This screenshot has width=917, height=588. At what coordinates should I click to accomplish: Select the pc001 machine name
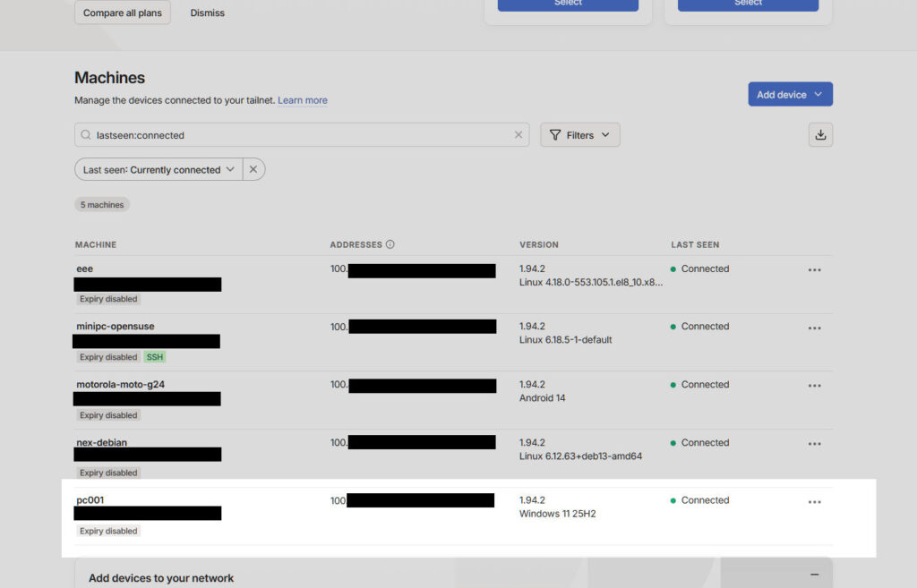click(x=90, y=500)
